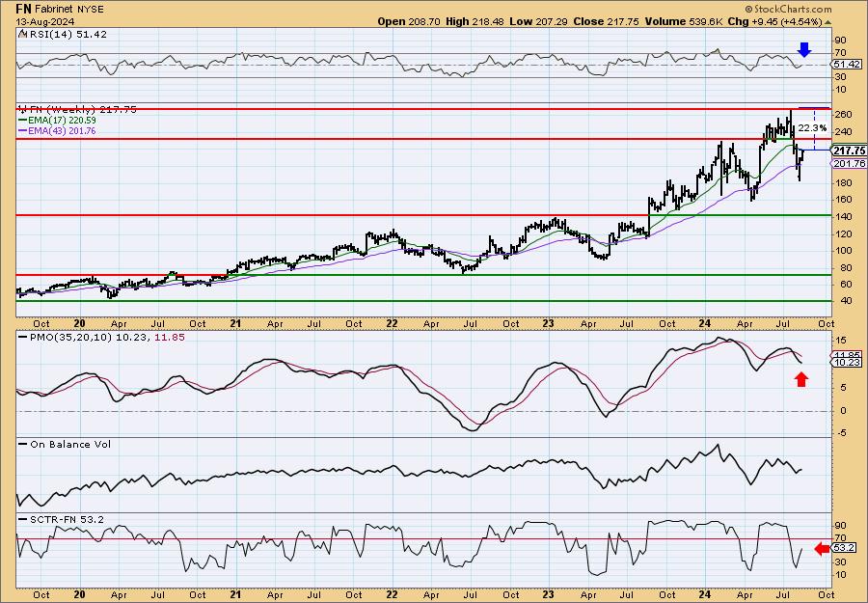Click the 100 price axis label
This screenshot has width=868, height=603.
pyautogui.click(x=844, y=250)
